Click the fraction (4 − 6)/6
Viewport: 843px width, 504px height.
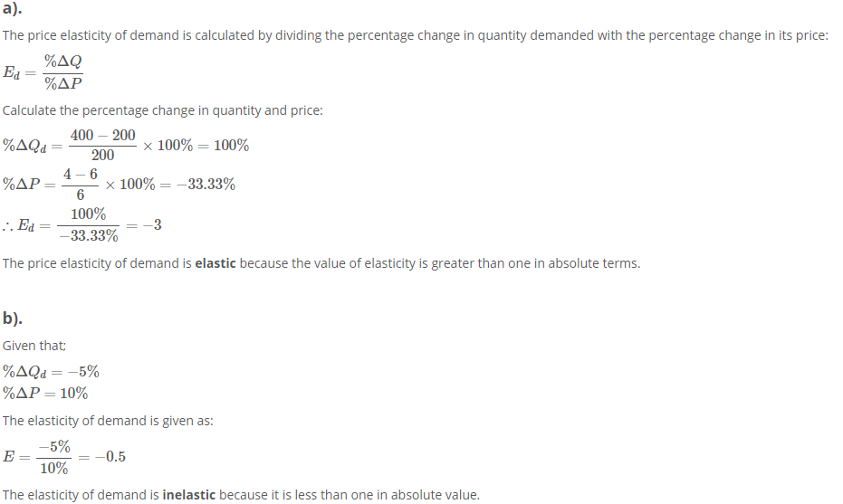click(x=80, y=185)
